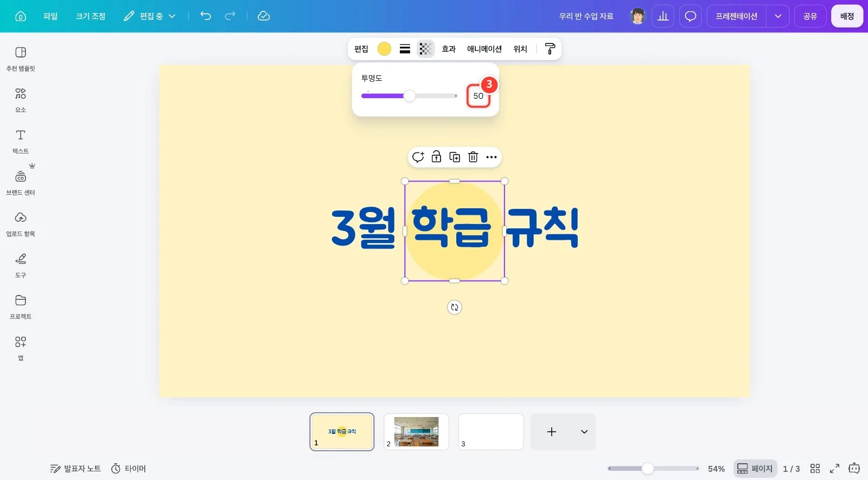Open the 텍스트 text panel
868x480 pixels.
[x=21, y=142]
